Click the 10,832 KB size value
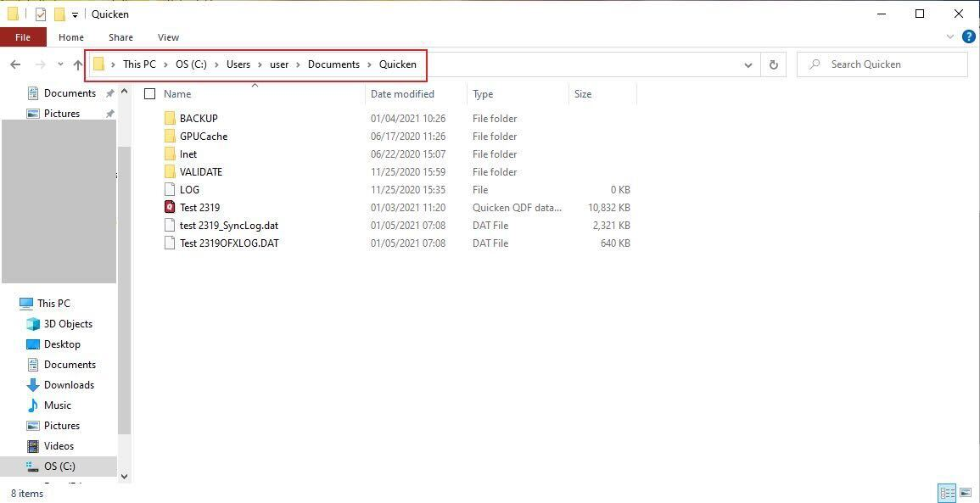The image size is (980, 503). pyautogui.click(x=608, y=208)
